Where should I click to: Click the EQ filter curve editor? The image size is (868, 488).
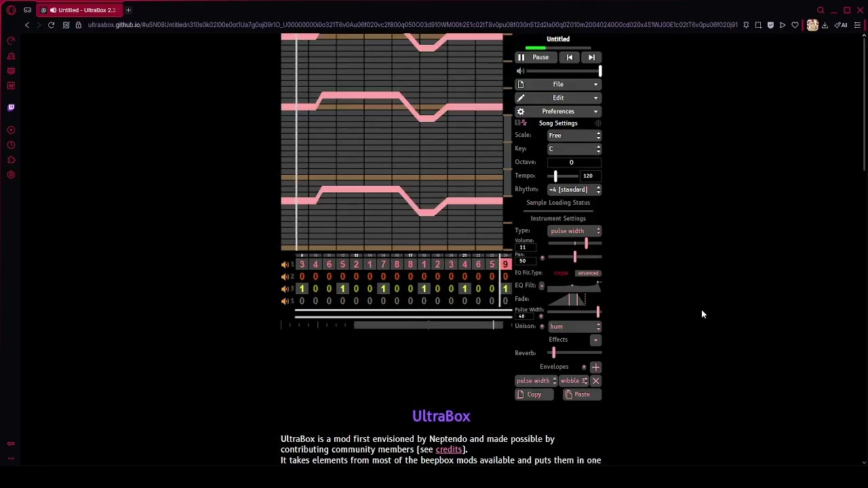(x=574, y=286)
